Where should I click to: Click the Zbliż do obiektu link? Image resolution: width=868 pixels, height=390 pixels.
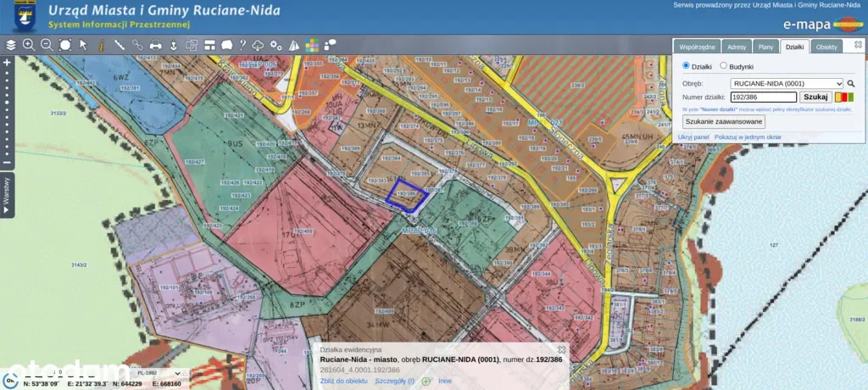click(x=343, y=381)
